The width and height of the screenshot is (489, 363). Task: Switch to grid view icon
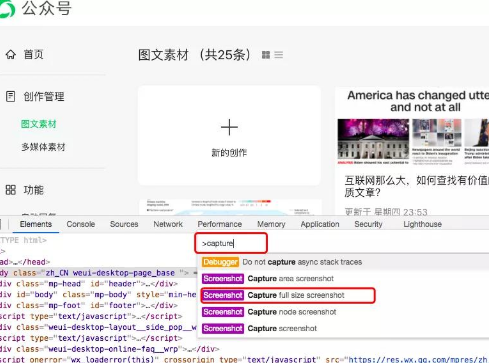point(266,55)
